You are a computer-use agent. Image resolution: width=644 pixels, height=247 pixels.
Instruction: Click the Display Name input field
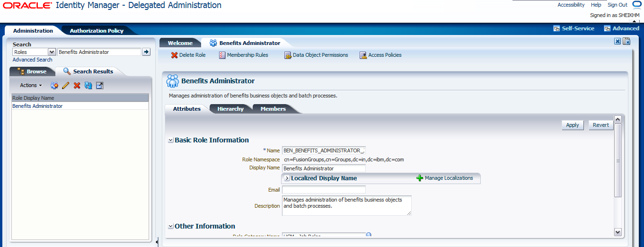[x=324, y=168]
